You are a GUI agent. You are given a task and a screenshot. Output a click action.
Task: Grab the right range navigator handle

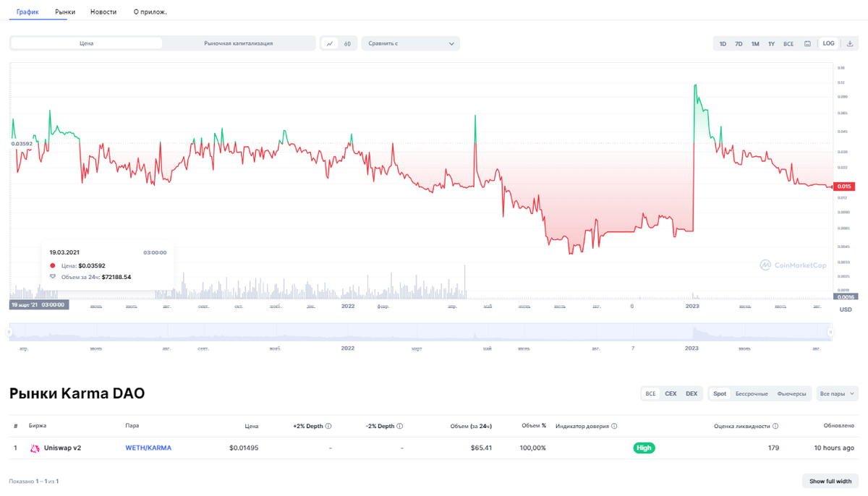tap(830, 333)
